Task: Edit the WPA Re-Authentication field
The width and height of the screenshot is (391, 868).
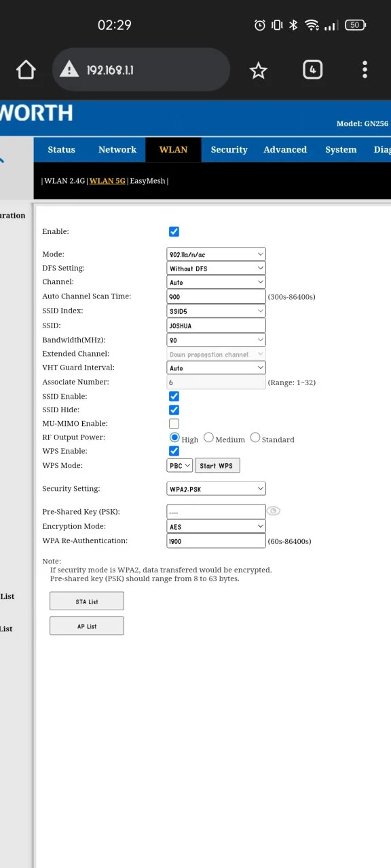Action: tap(216, 541)
